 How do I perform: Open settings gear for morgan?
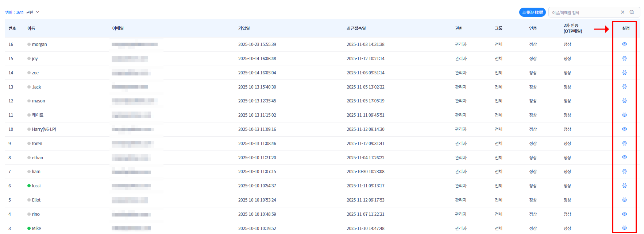[624, 44]
